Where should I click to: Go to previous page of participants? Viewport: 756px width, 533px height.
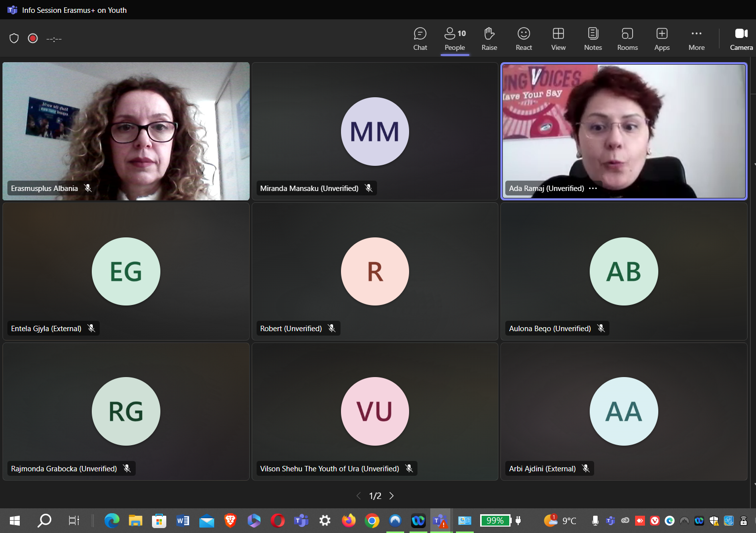click(x=359, y=496)
